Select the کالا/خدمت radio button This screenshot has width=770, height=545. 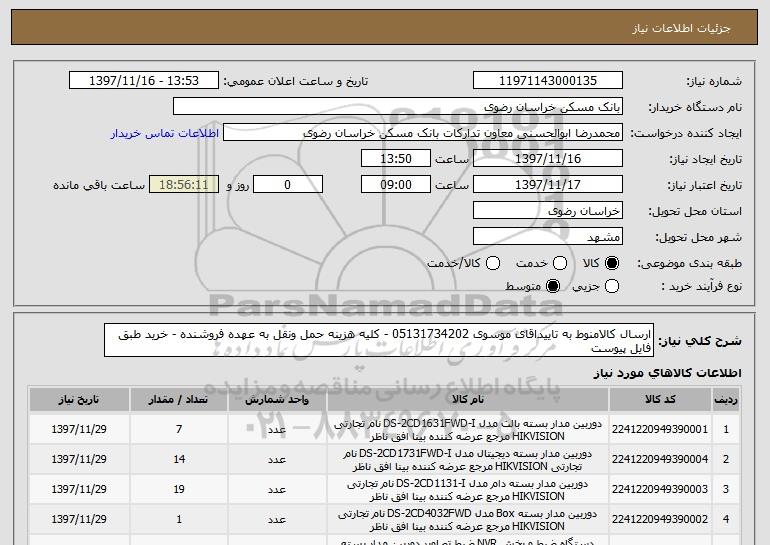(493, 263)
